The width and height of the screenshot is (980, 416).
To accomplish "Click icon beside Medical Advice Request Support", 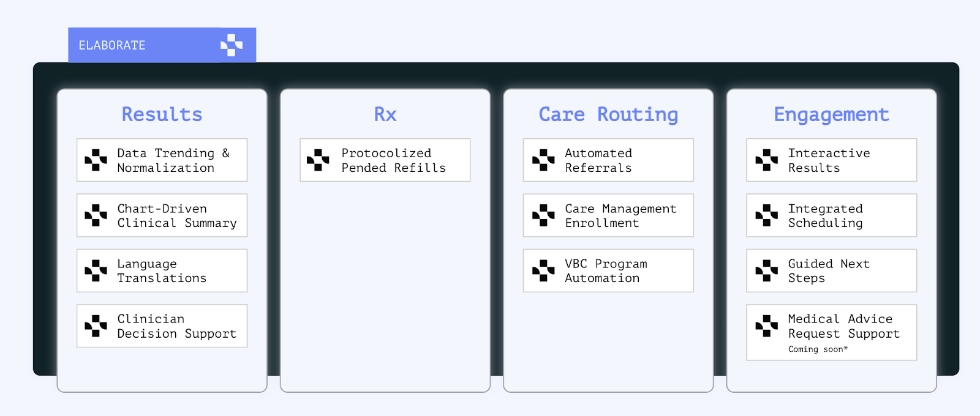I will (766, 326).
